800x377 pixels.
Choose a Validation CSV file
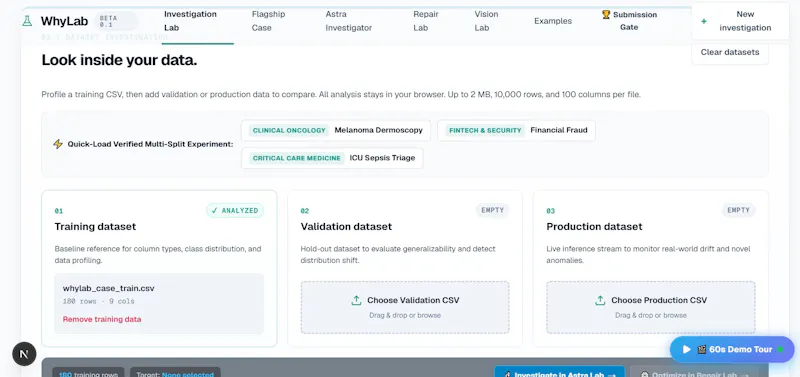click(405, 307)
